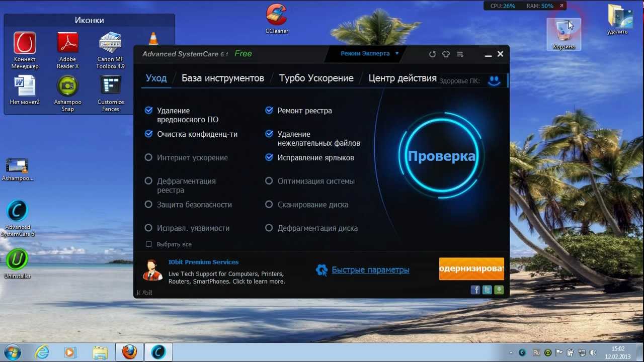
Task: Click the green download icon at window bottom
Action: click(499, 290)
